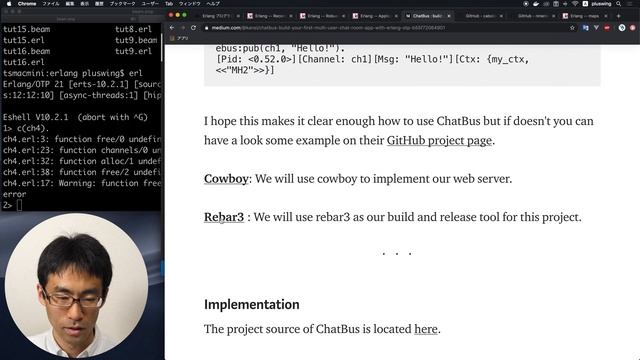Click 'tut9.beam' in terminal listing
Viewport: 640px width, 360px height.
point(136,40)
